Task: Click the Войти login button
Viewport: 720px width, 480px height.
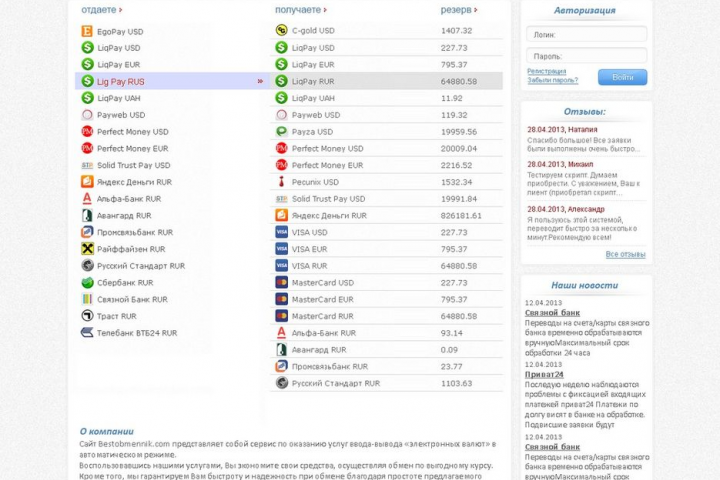Action: [622, 77]
